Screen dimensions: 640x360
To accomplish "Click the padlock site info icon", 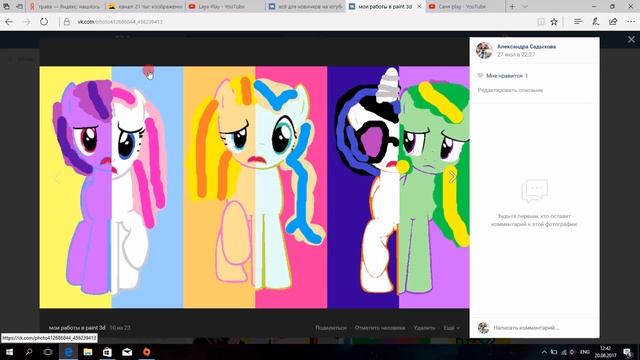I will pos(67,22).
